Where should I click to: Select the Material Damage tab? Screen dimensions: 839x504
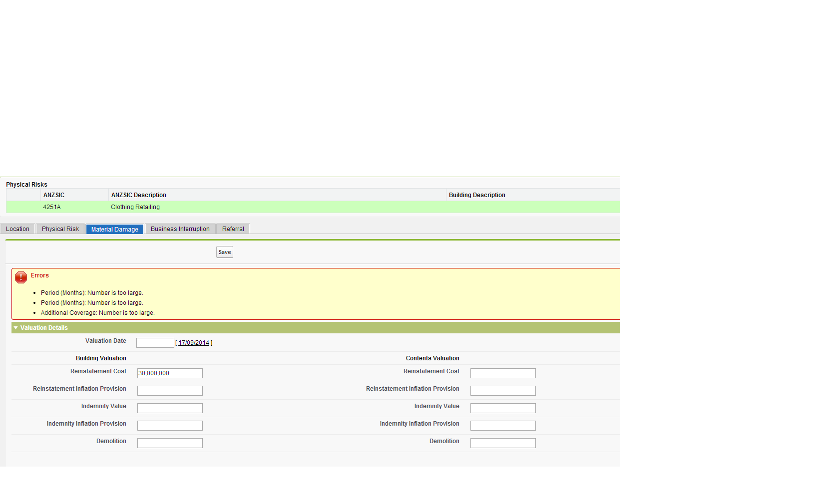point(114,229)
